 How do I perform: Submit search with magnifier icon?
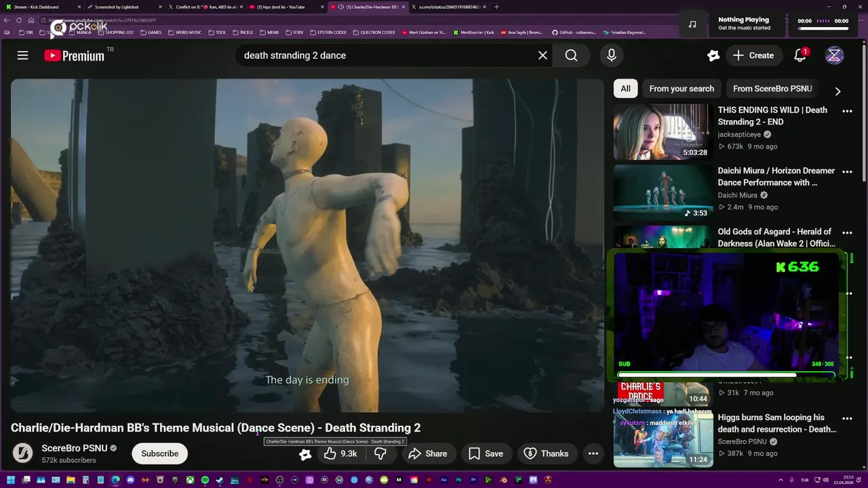(572, 56)
